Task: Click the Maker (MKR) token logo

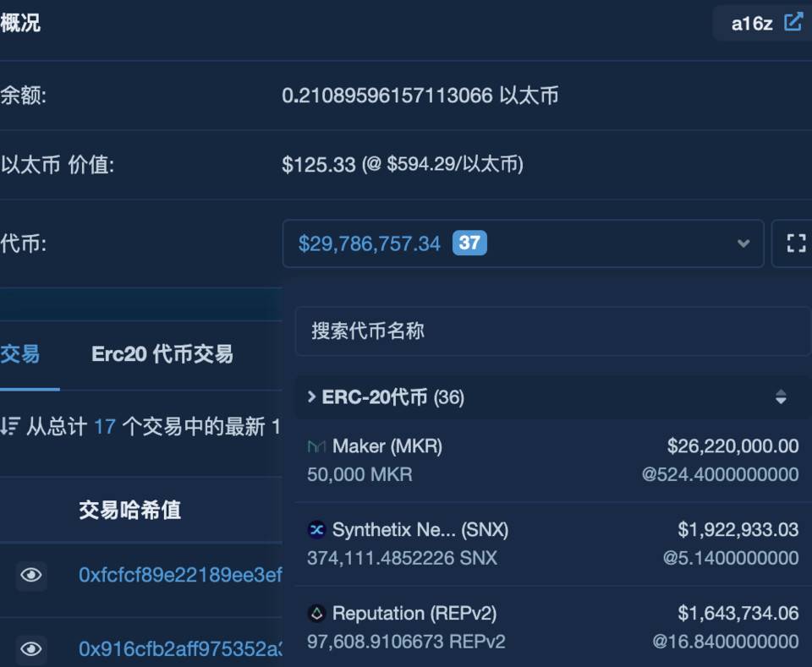Action: (x=316, y=446)
